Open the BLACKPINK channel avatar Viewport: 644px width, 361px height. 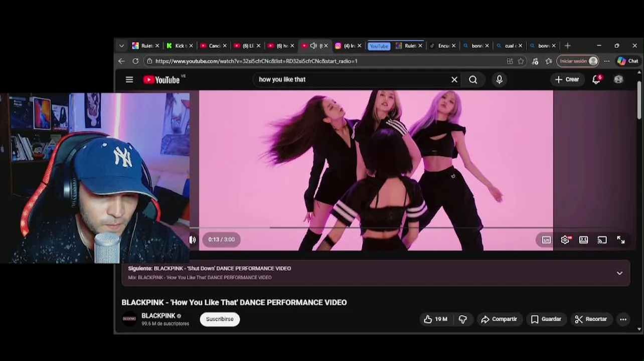129,319
